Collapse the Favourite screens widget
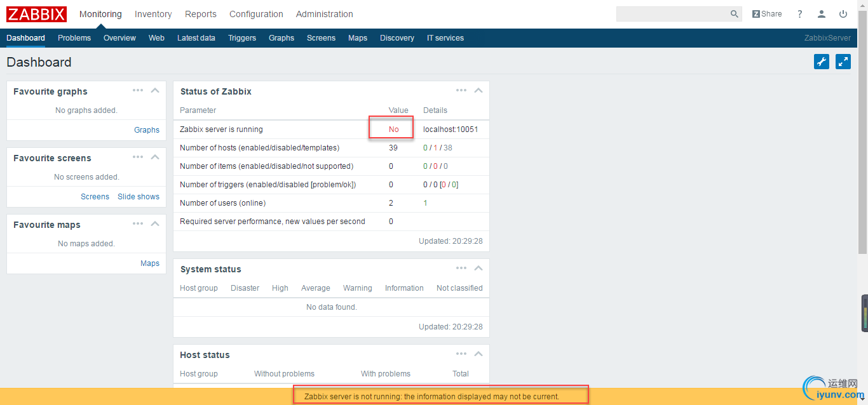This screenshot has width=868, height=405. pyautogui.click(x=155, y=157)
